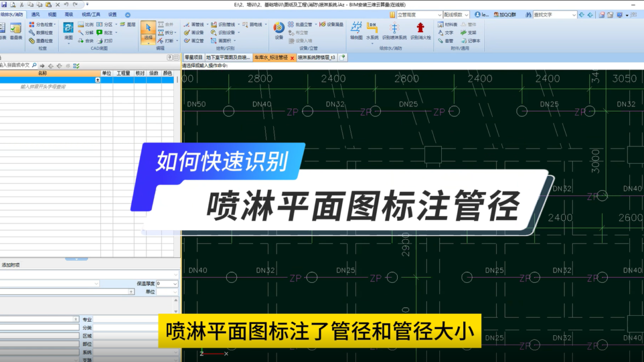Click the 套管 sleeve tool

(x=446, y=41)
